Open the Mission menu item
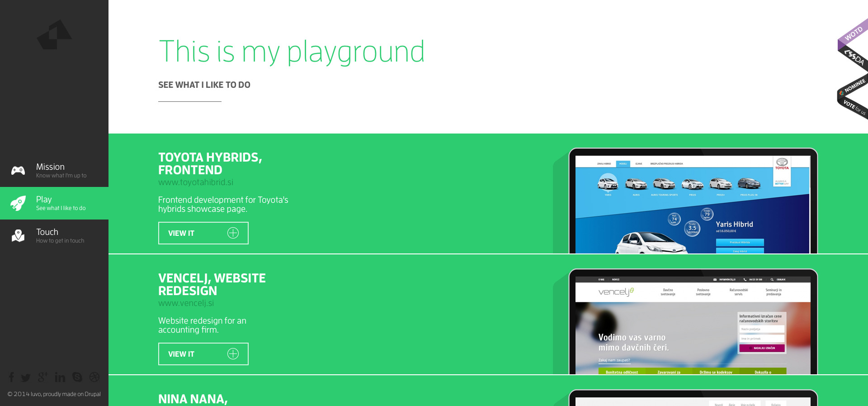The height and width of the screenshot is (406, 868). (54, 171)
